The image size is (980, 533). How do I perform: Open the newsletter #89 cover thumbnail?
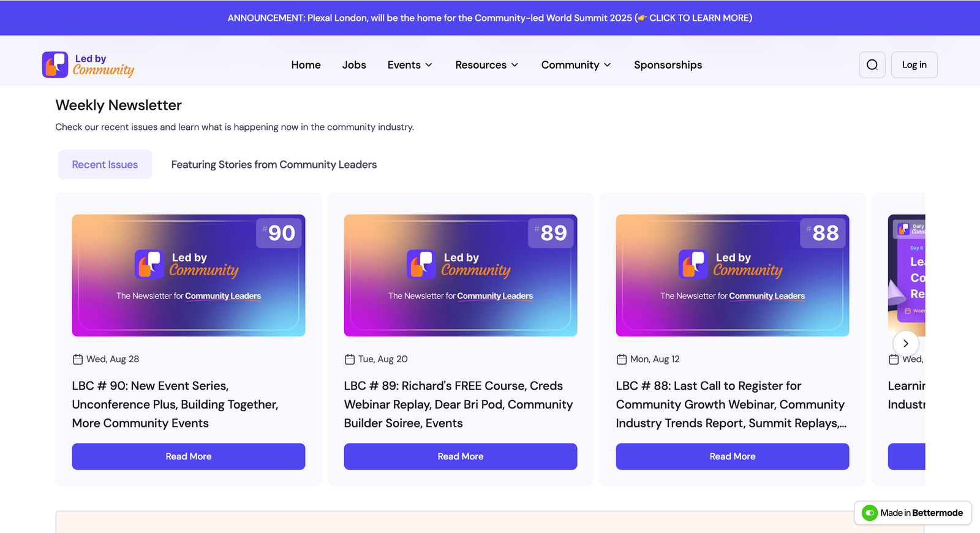tap(461, 275)
